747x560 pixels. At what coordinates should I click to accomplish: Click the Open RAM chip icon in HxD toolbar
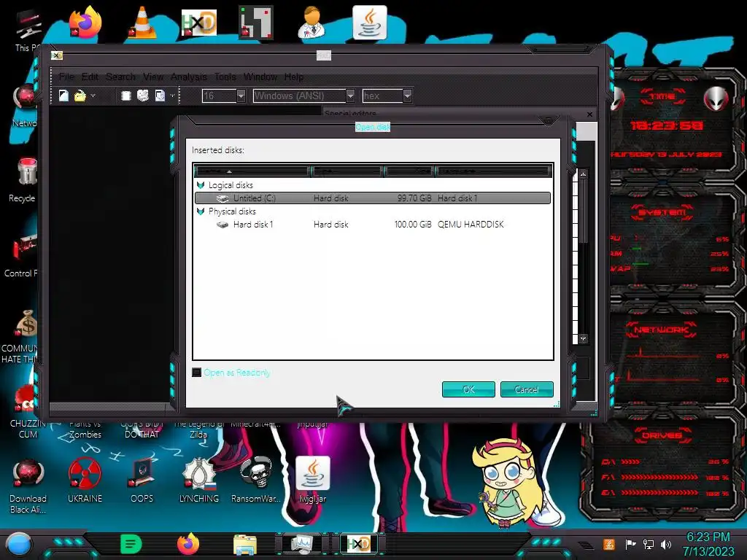point(125,96)
